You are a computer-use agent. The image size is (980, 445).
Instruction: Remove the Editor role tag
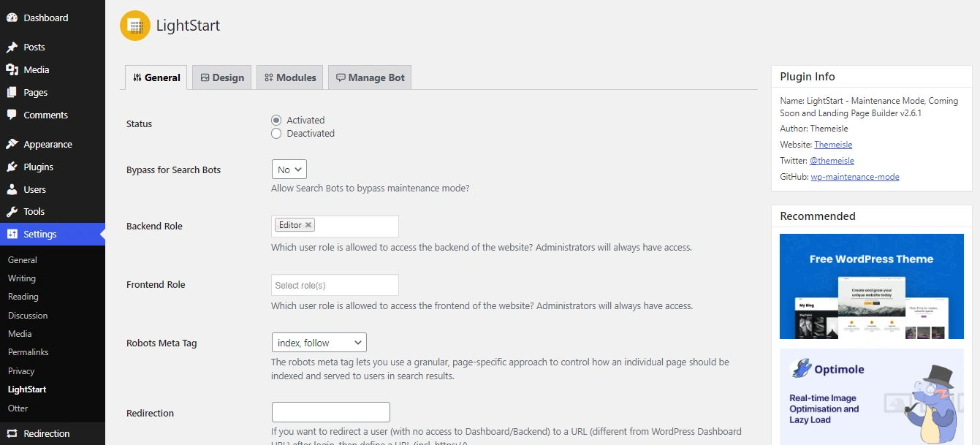308,225
